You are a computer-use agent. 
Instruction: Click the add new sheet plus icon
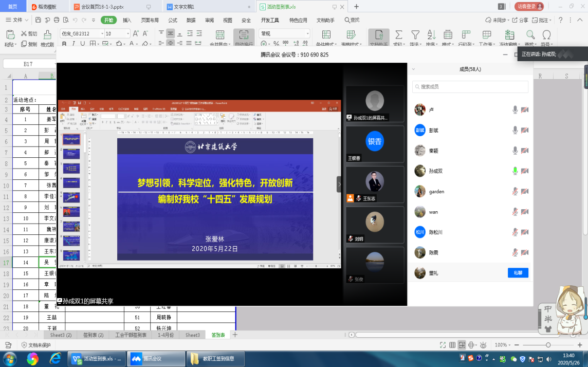point(235,335)
